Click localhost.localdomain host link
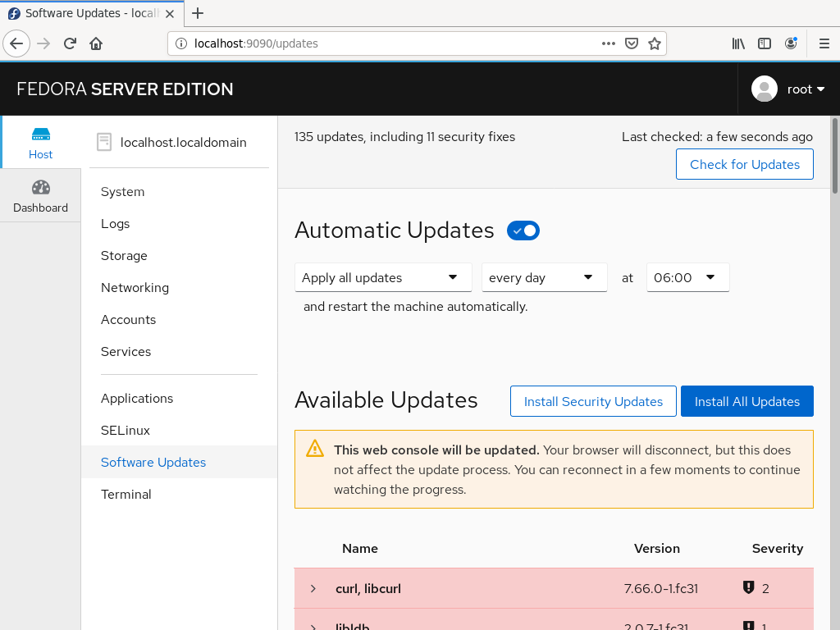 183,142
